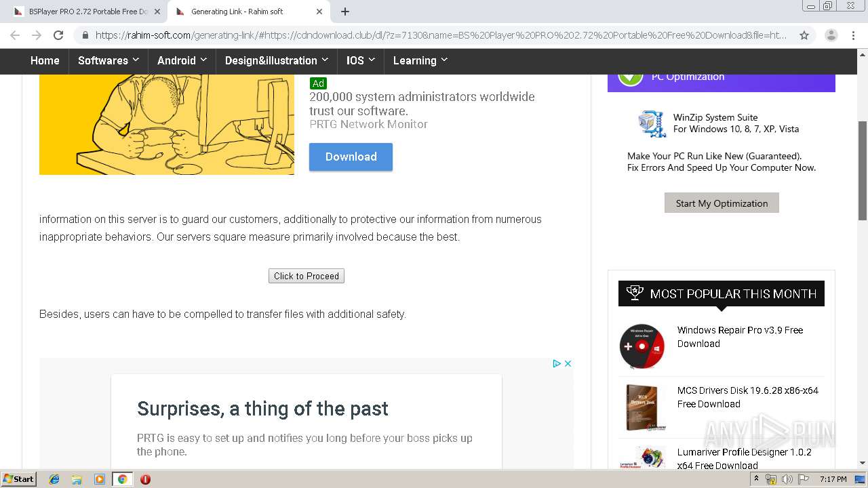Click the WinZip System Suite icon
The height and width of the screenshot is (488, 868).
(652, 123)
